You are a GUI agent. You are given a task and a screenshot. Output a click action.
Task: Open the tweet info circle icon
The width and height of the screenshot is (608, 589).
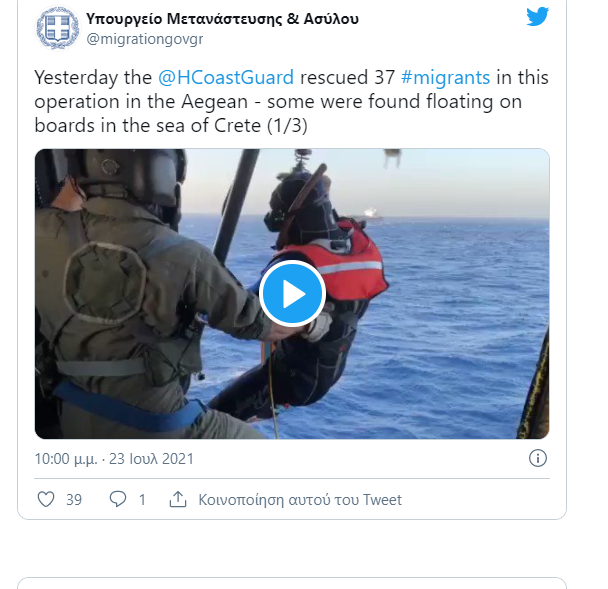(x=538, y=458)
